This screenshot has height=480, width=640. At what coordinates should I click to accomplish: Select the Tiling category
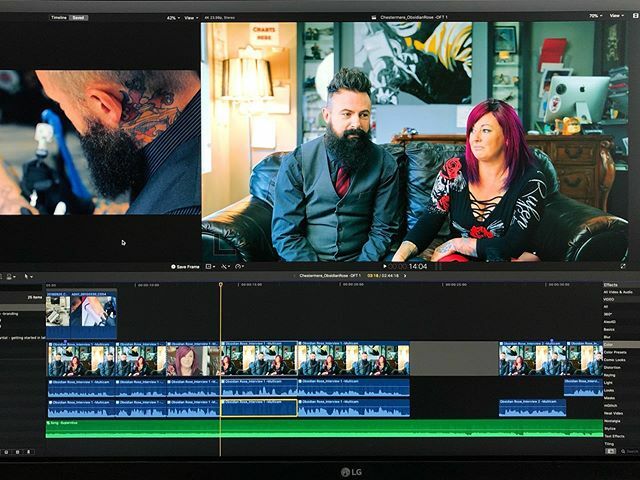[x=609, y=444]
